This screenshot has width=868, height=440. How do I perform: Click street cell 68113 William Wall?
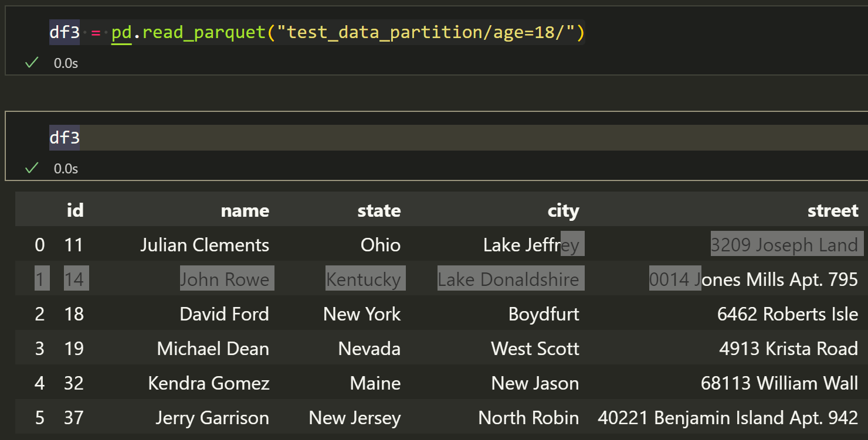779,383
